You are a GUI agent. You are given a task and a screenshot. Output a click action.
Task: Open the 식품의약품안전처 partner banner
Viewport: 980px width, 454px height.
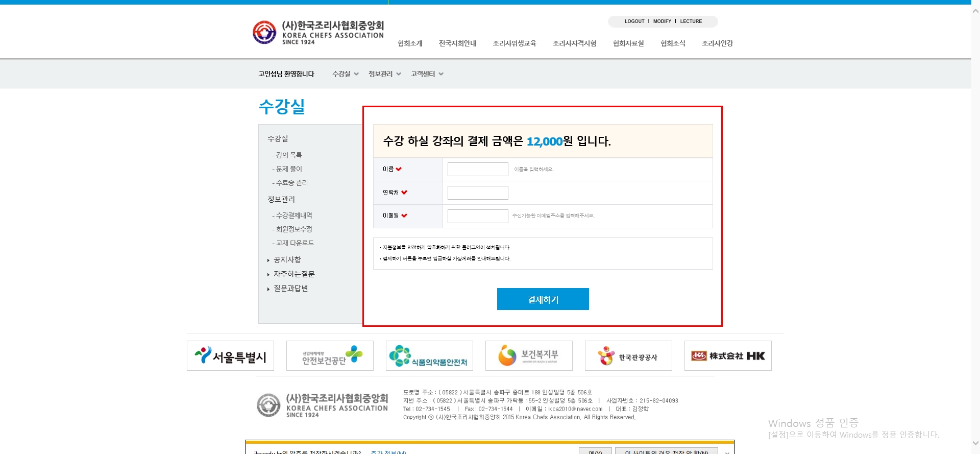[429, 356]
